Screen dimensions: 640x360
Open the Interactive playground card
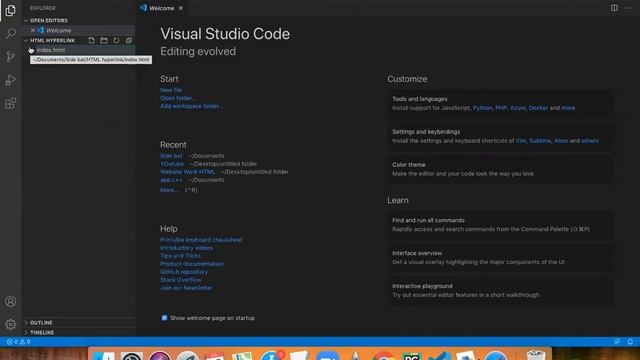[500, 290]
